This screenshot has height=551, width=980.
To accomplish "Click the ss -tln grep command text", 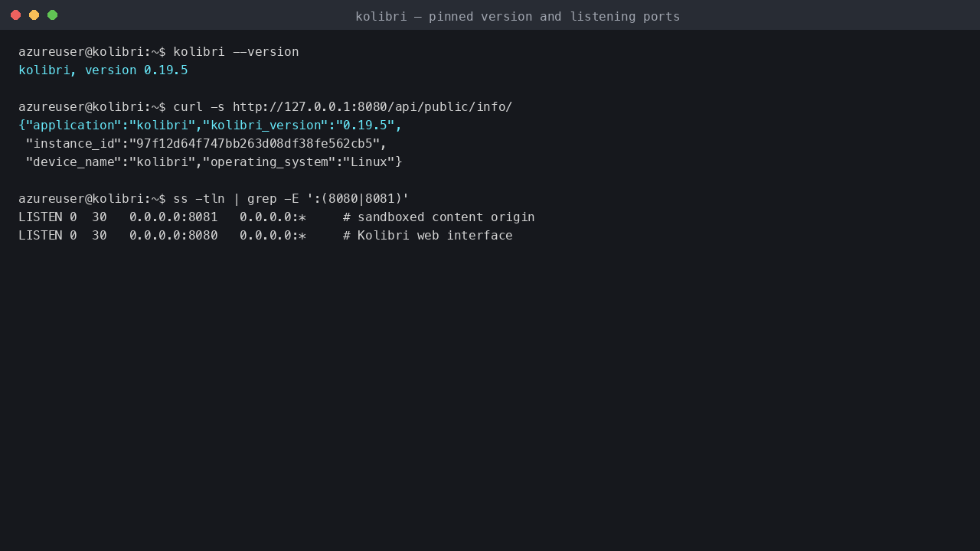I will pos(291,199).
